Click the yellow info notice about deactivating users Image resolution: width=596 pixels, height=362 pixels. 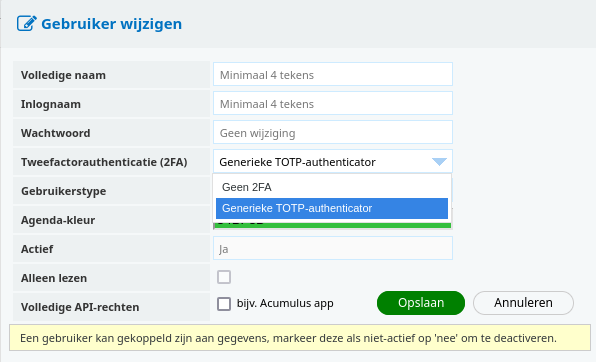pyautogui.click(x=300, y=338)
